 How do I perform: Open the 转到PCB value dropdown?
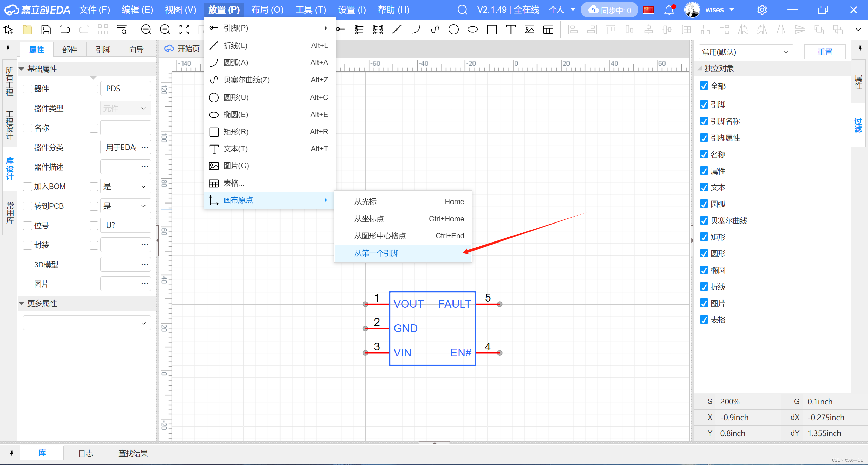(x=125, y=206)
